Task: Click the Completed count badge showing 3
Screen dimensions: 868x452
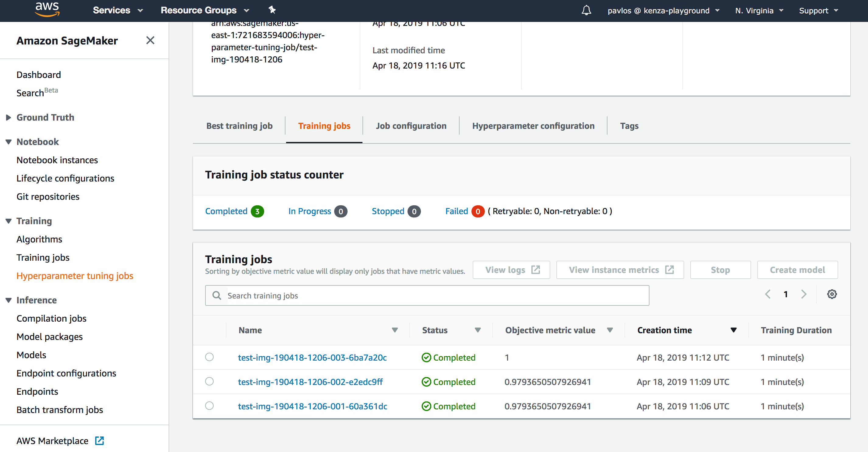Action: pos(257,211)
